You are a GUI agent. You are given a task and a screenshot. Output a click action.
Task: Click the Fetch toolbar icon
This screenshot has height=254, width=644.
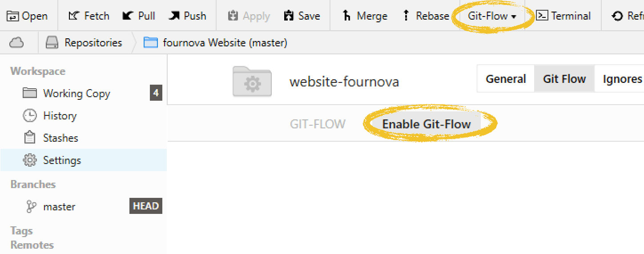click(74, 16)
